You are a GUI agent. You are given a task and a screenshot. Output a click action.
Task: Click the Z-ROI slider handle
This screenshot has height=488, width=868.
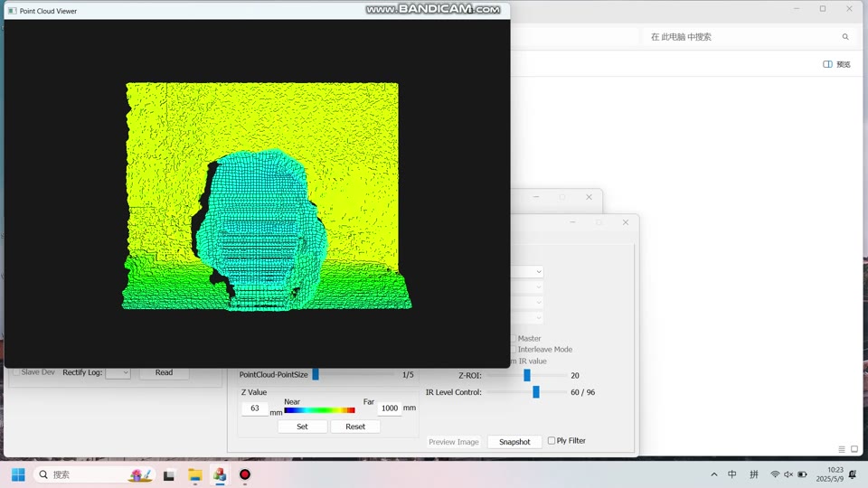[x=527, y=375]
